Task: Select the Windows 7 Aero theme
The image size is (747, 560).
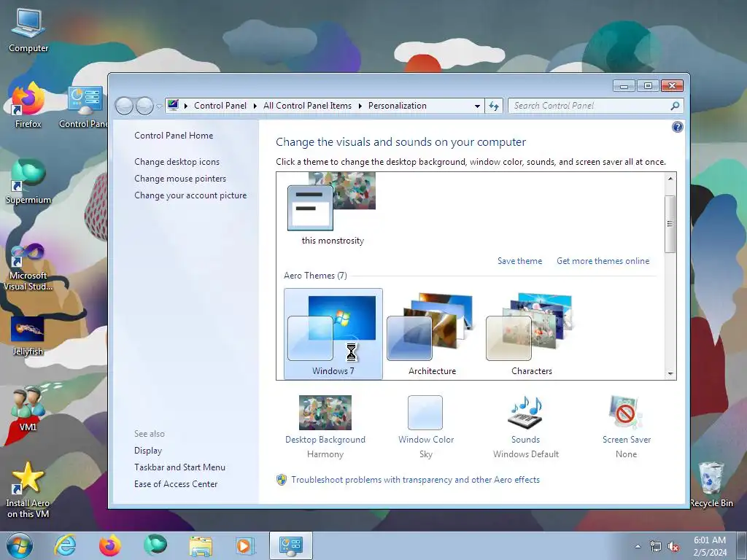Action: click(333, 334)
